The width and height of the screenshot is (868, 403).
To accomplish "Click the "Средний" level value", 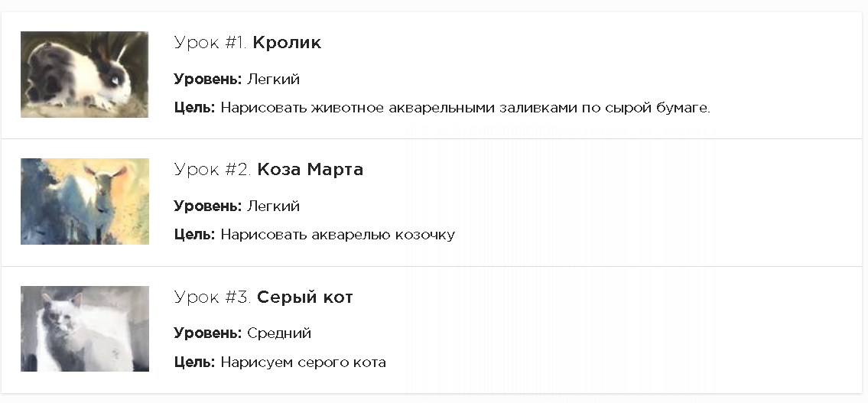I will pos(279,333).
